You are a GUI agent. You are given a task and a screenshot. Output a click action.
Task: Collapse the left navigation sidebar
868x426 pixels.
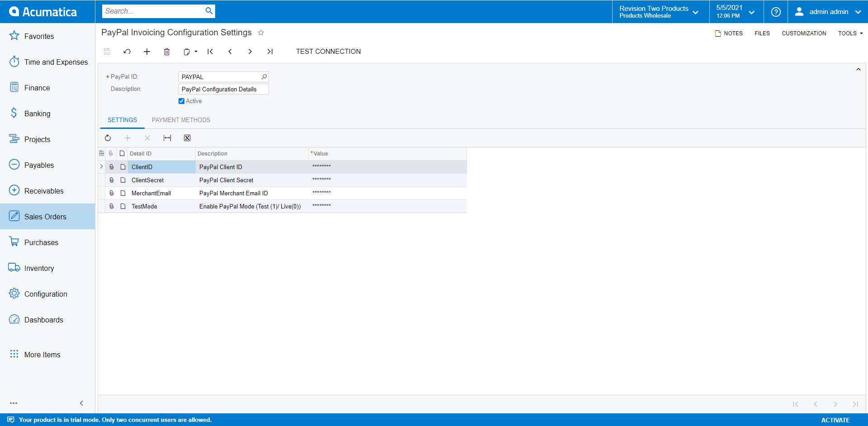81,403
